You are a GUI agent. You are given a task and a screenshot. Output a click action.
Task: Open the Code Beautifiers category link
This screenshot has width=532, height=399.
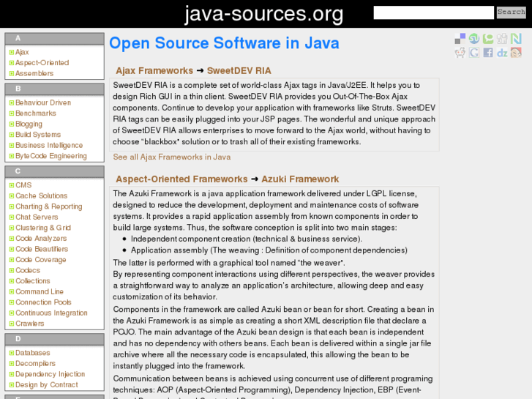point(42,249)
